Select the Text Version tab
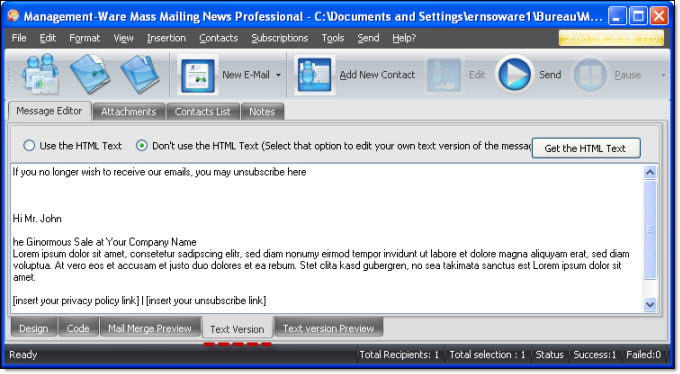This screenshot has height=374, width=680. click(x=237, y=329)
